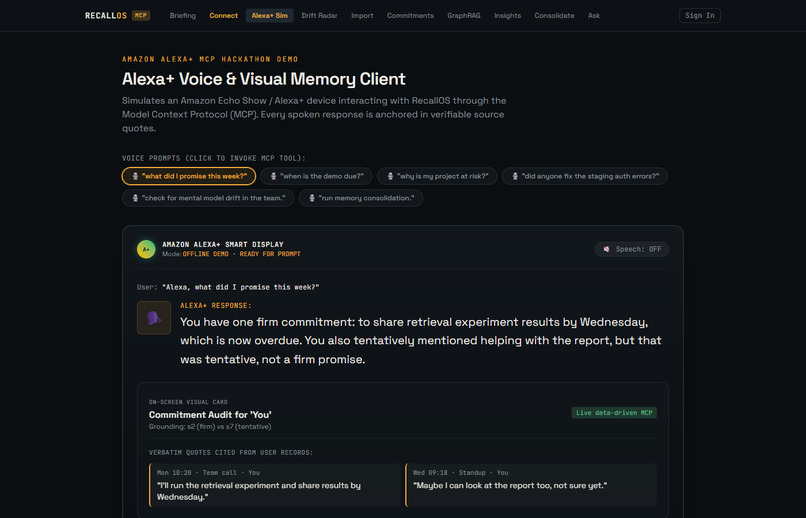Invoke the staging auth errors prompt

pyautogui.click(x=584, y=176)
